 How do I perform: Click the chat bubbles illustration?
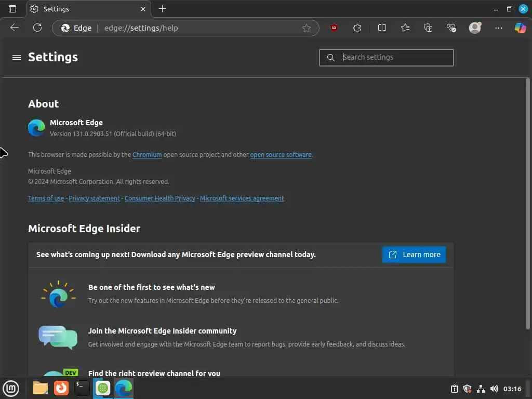(58, 337)
